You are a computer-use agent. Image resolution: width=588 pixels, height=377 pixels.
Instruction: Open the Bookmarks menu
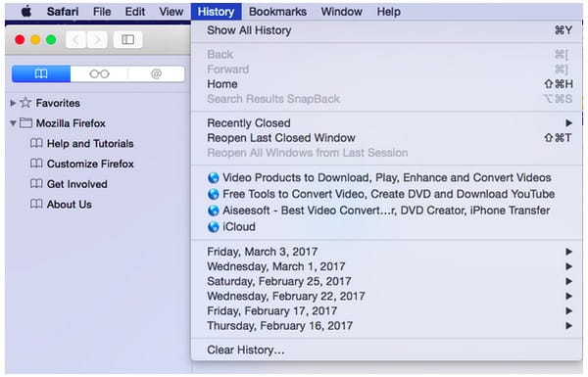[277, 12]
